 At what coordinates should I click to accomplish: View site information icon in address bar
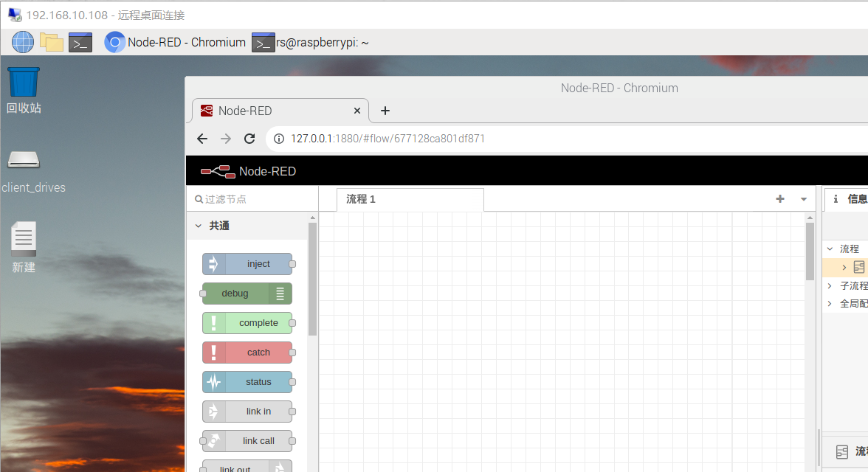(x=279, y=139)
